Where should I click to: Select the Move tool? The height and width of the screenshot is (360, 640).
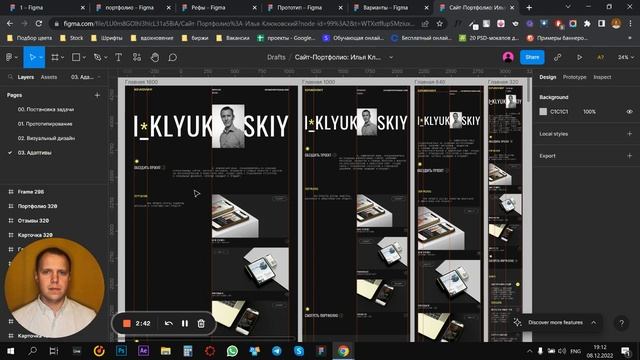[x=32, y=58]
